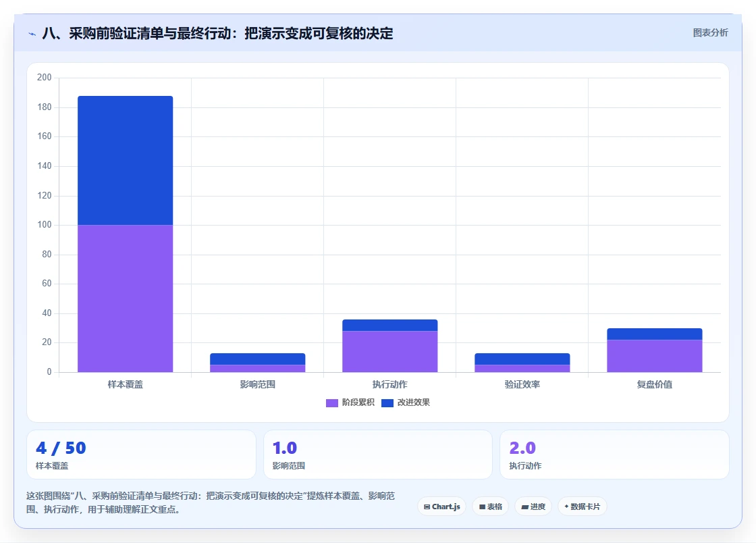Click the 进度 tag
The height and width of the screenshot is (543, 756).
pyautogui.click(x=533, y=507)
